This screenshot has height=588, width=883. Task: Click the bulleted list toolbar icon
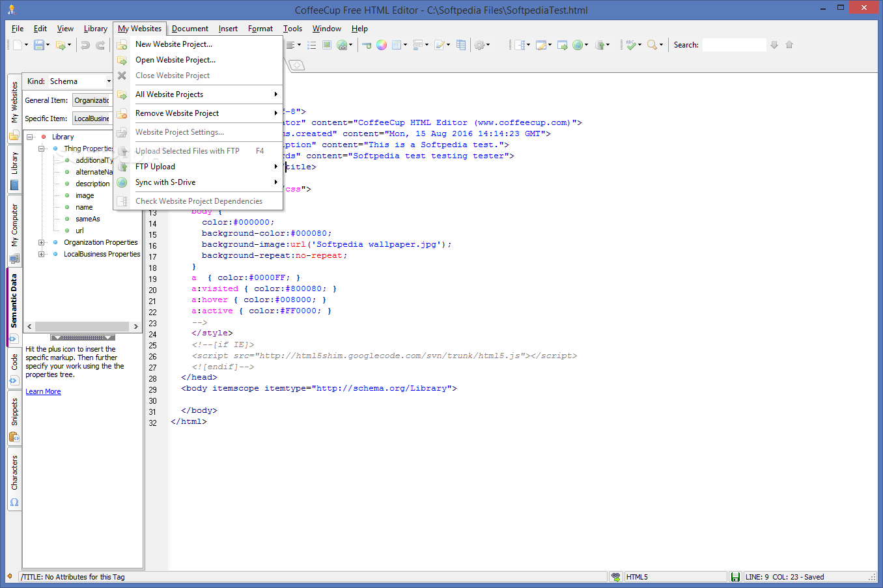click(312, 45)
